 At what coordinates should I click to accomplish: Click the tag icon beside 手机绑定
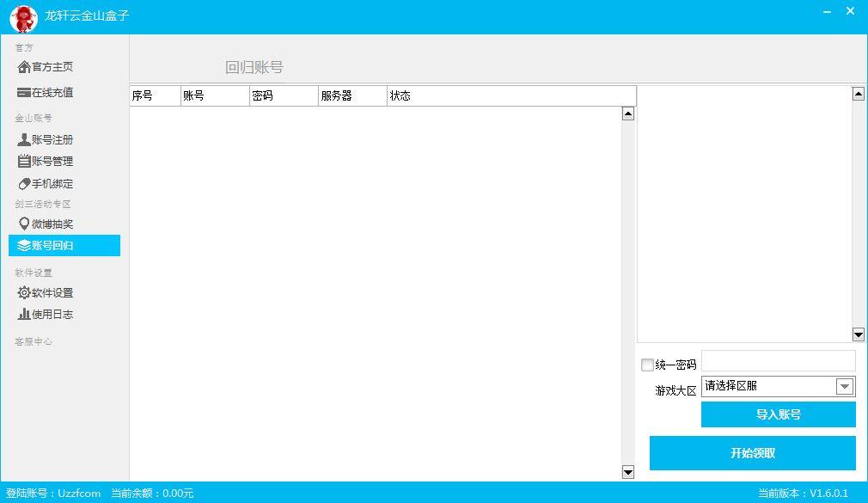coord(24,183)
